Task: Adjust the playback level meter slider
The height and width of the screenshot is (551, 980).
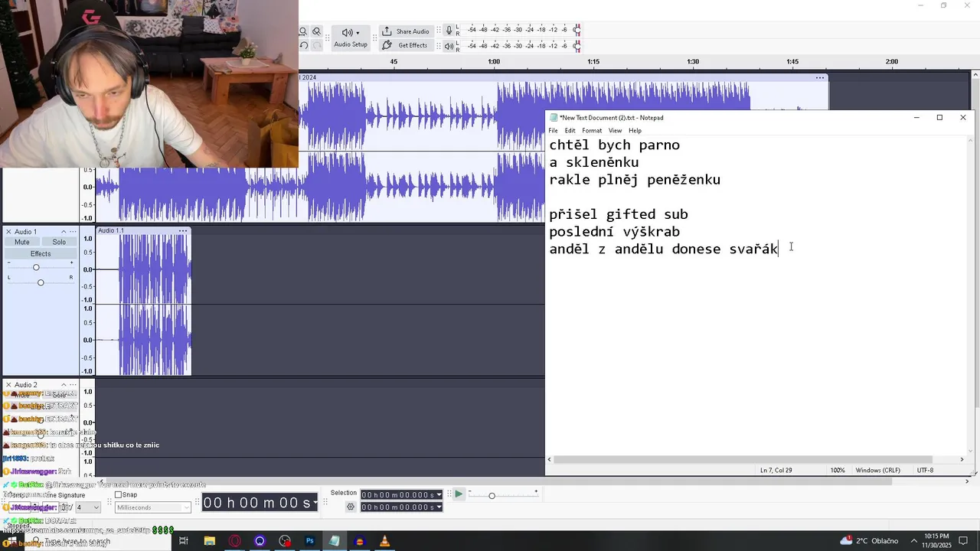Action: coord(577,45)
